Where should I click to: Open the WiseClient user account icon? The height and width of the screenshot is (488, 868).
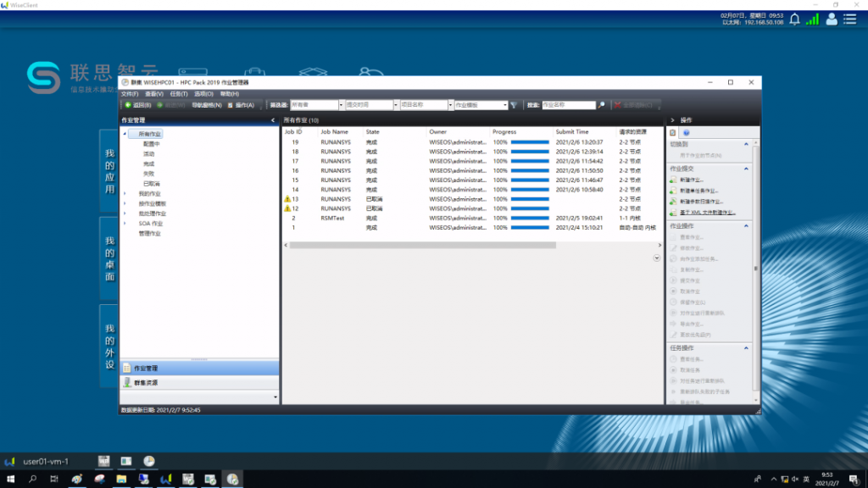[x=832, y=19]
